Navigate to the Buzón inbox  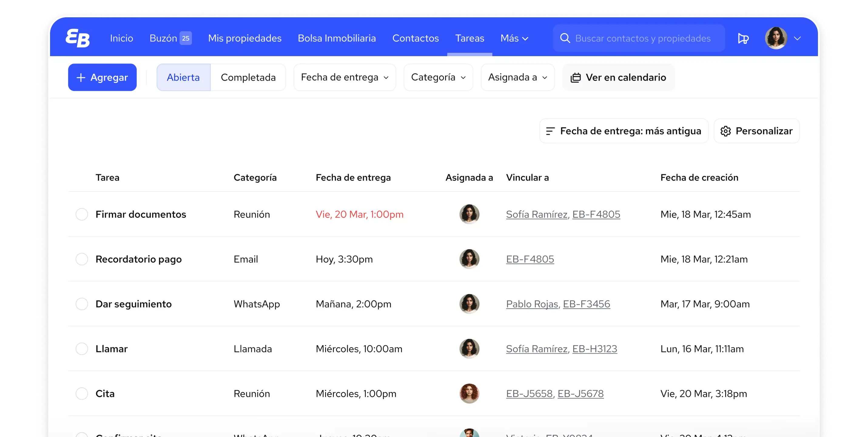[x=163, y=38]
